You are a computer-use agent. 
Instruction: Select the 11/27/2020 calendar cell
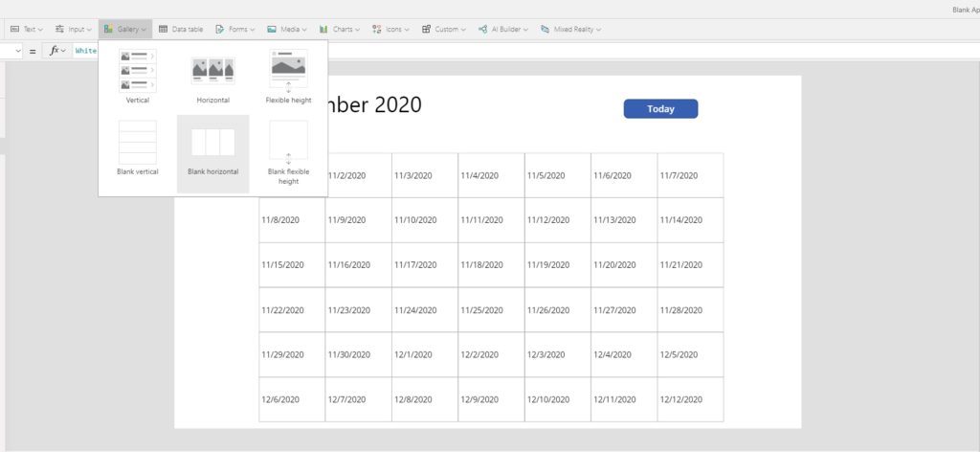coord(624,310)
